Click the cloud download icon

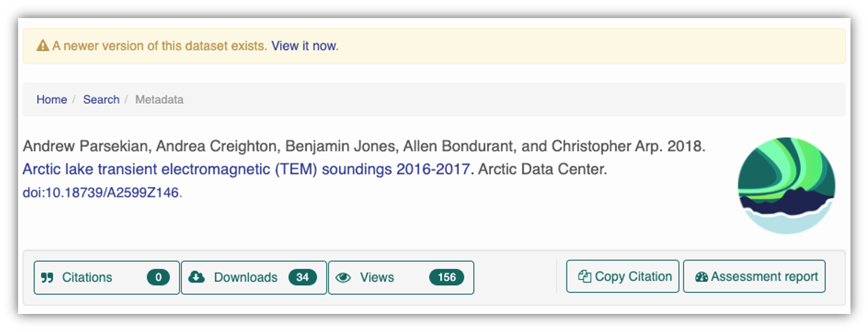point(197,277)
